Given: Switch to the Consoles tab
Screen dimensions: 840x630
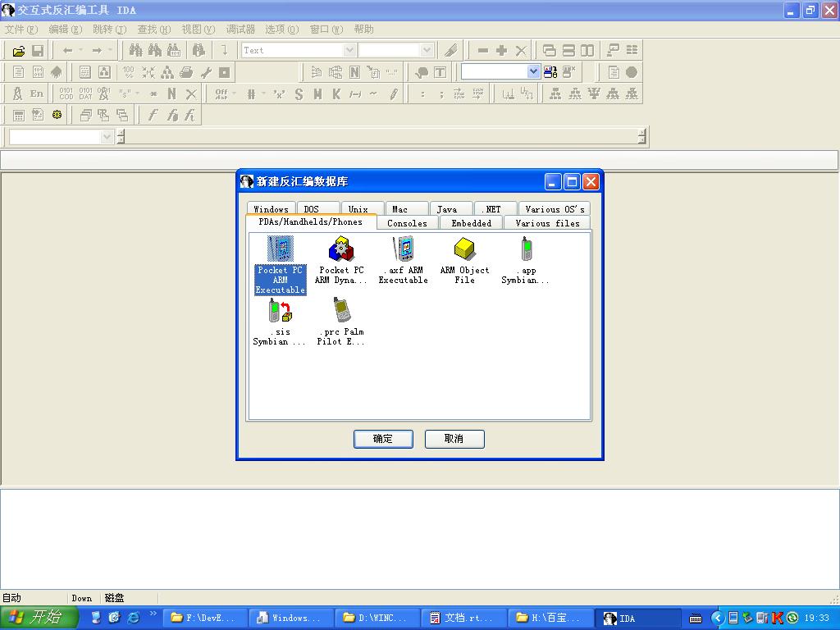Looking at the screenshot, I should pyautogui.click(x=407, y=223).
